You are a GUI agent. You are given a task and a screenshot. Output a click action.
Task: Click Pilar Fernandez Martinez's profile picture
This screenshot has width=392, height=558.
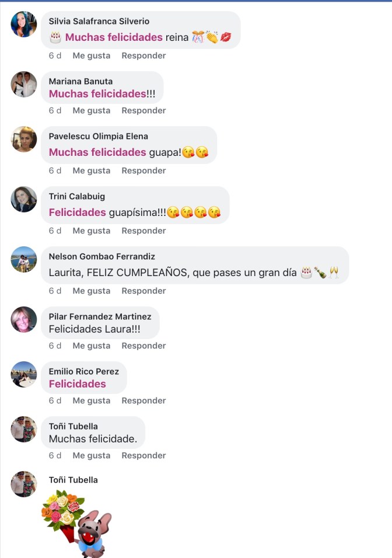coord(24,320)
